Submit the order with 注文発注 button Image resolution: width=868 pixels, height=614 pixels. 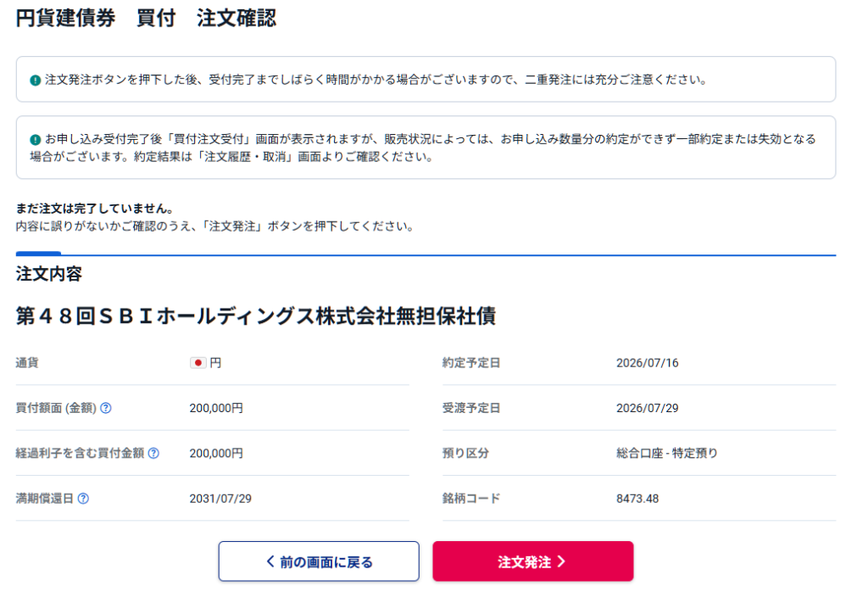point(532,561)
